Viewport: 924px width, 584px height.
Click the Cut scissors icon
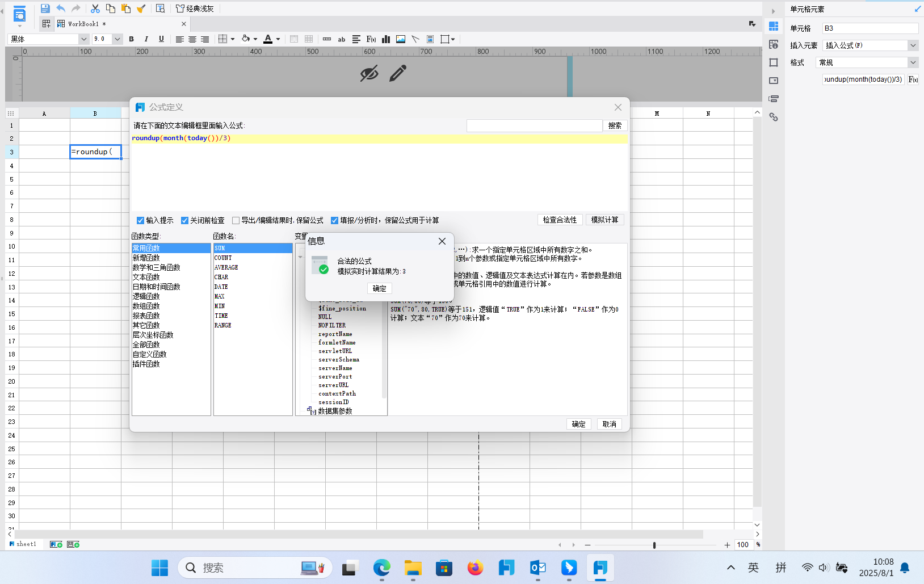tap(95, 9)
